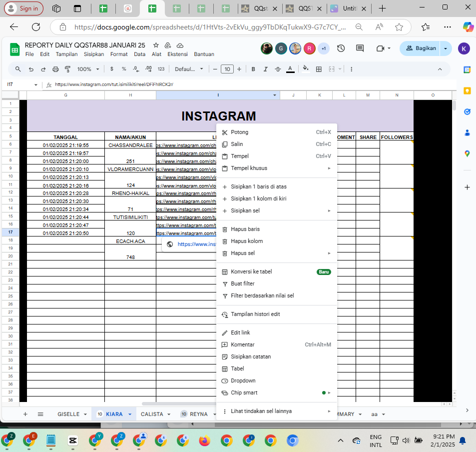Screen dimensions: 476x452
Task: Choose Salin from context menu
Action: tap(277, 144)
